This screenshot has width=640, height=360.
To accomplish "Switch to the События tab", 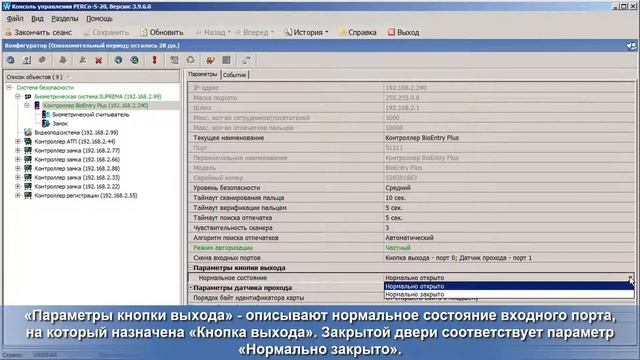I will [x=235, y=75].
